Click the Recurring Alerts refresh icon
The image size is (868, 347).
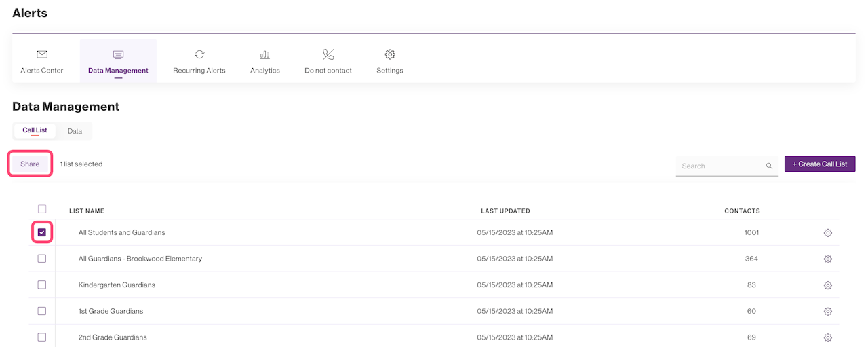coord(199,54)
